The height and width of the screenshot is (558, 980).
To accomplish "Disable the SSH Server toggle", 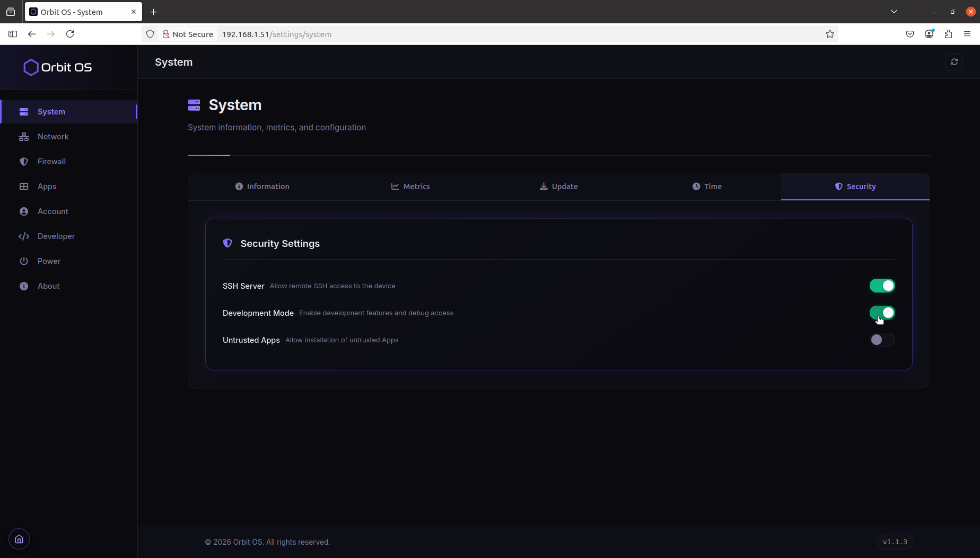I will 882,286.
